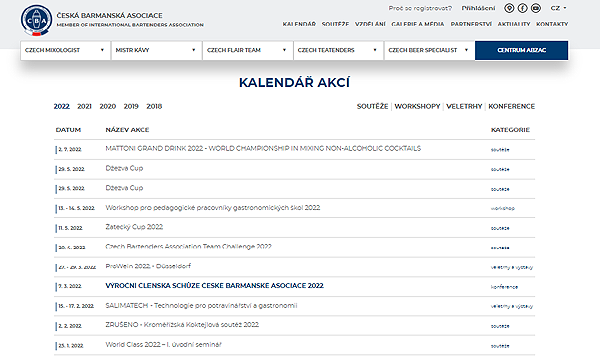Click the CBA logo emblem
The image size is (600, 360).
36,20
